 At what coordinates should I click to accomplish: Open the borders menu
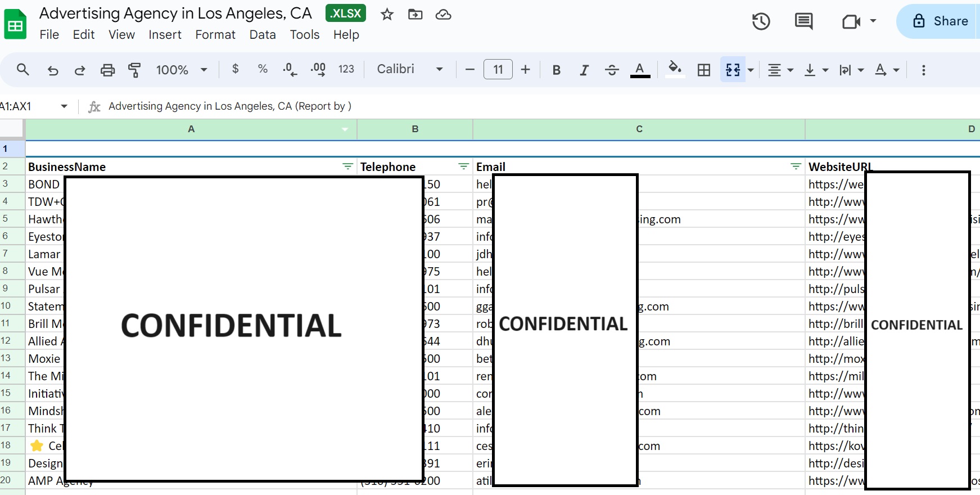point(703,70)
